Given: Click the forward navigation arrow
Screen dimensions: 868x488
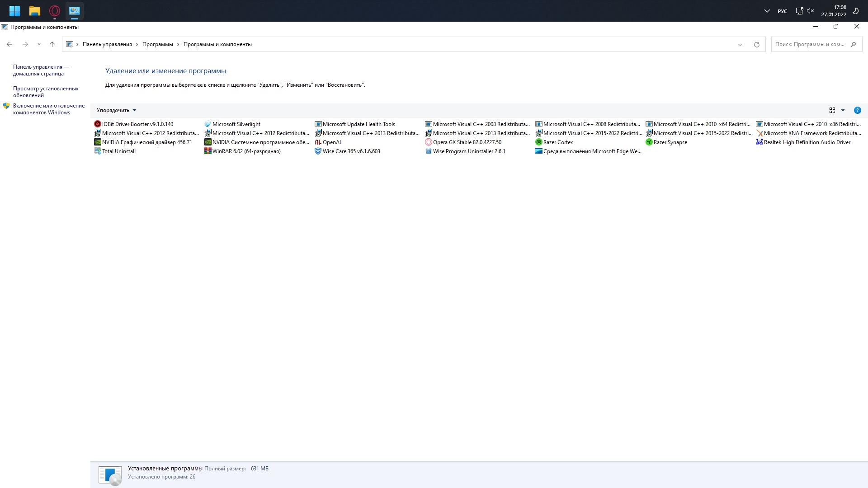Looking at the screenshot, I should pos(25,44).
